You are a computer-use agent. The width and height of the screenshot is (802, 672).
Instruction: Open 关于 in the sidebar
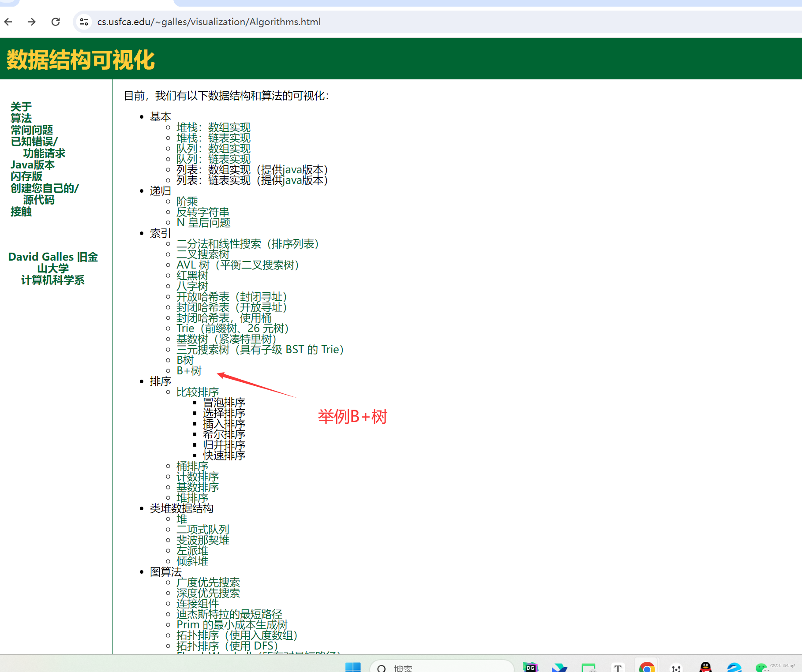(x=21, y=107)
